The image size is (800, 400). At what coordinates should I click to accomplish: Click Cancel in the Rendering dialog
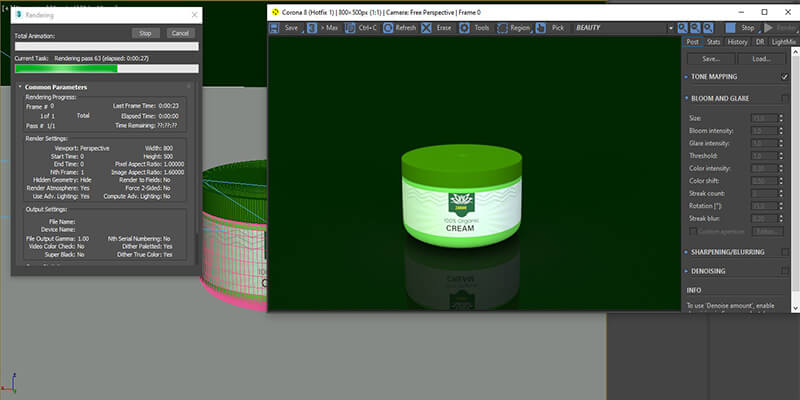pos(180,33)
